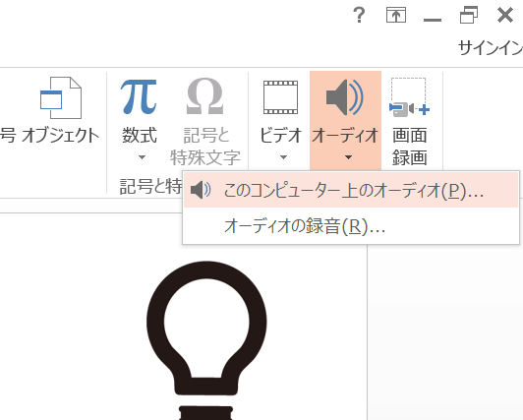This screenshot has width=523, height=420.
Task: Close the PowerPoint window
Action: [x=505, y=15]
